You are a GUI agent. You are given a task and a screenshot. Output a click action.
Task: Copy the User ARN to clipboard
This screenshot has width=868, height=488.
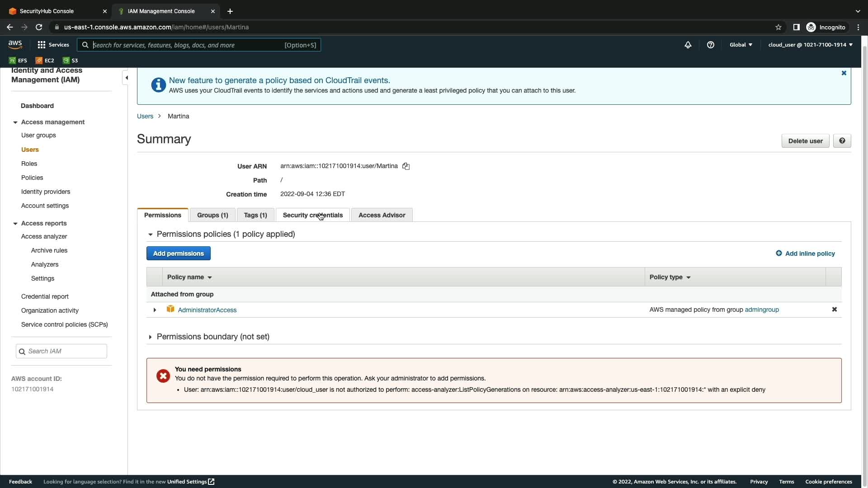[x=406, y=166]
